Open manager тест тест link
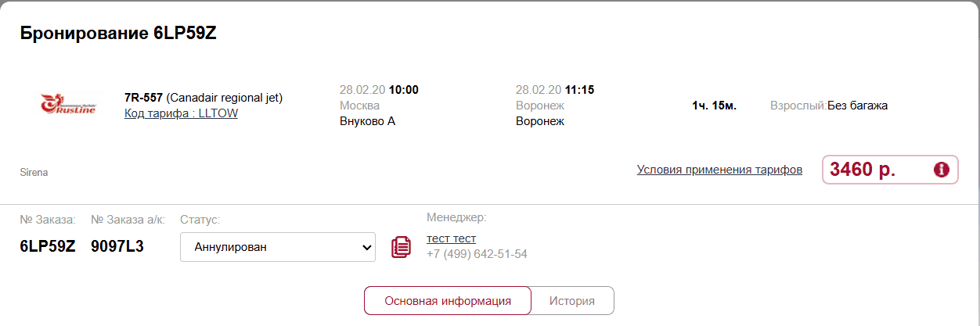 451,238
